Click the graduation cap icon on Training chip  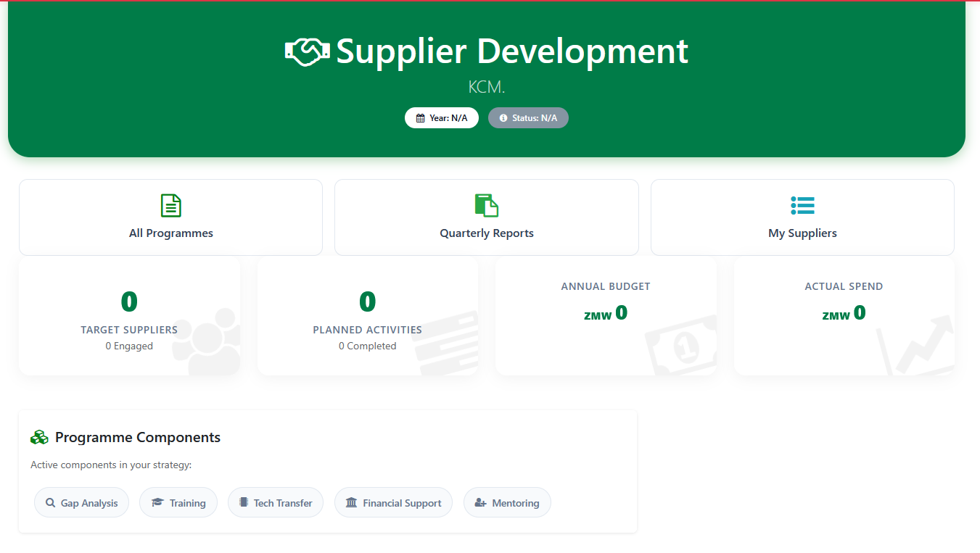pyautogui.click(x=157, y=502)
